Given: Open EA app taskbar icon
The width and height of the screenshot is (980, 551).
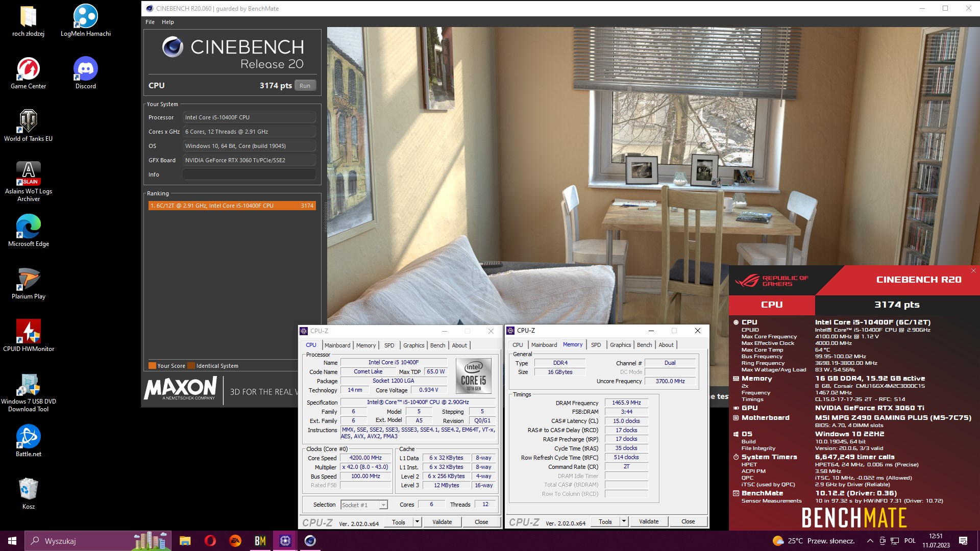Looking at the screenshot, I should tap(235, 541).
